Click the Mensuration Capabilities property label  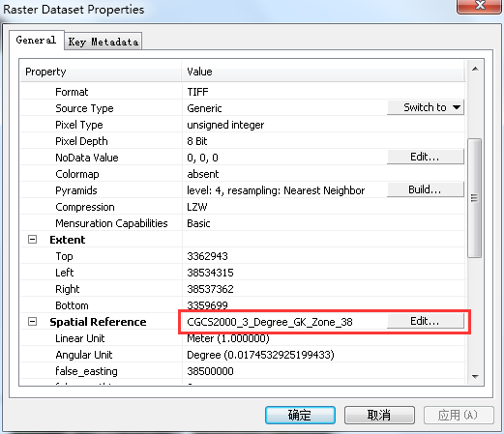[111, 223]
